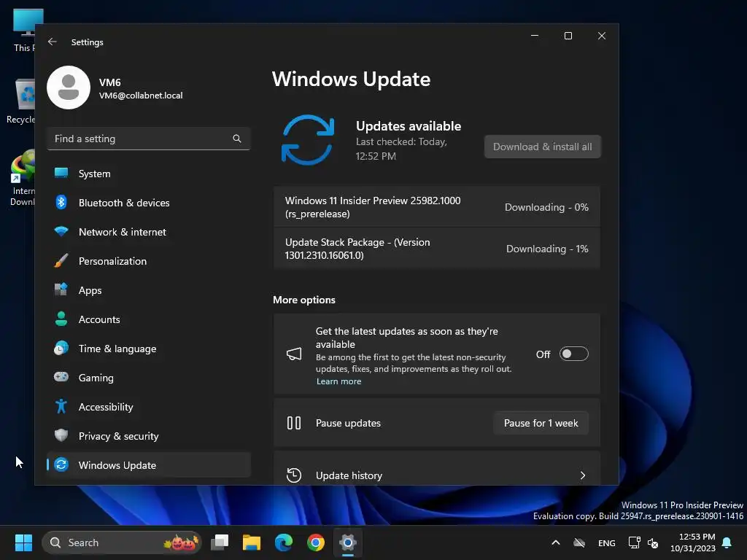Select Privacy & security in sidebar
Screen dimensions: 747x560
149,436
